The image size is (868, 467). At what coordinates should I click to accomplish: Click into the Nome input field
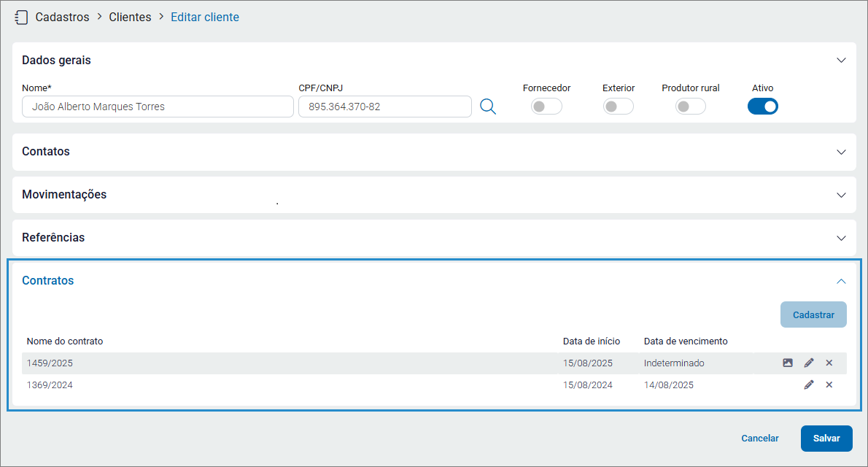[x=158, y=107]
